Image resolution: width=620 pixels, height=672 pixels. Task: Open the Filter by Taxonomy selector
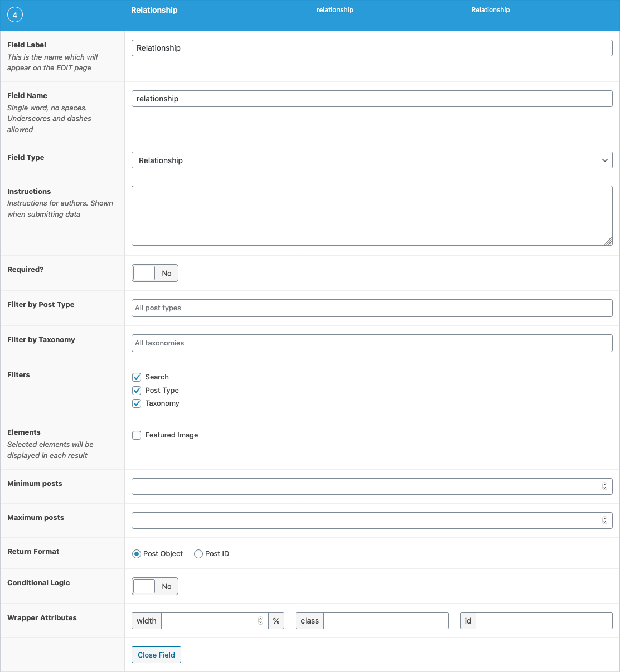(x=372, y=343)
